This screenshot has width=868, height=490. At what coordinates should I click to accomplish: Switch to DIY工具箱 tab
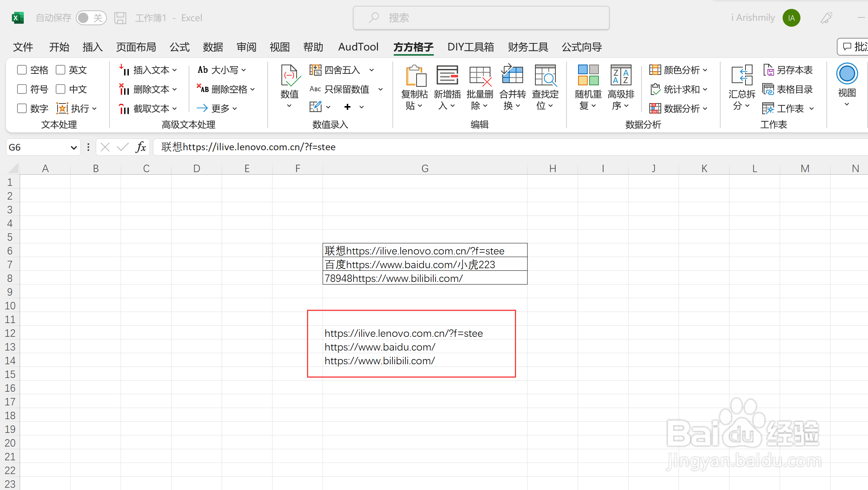click(471, 47)
